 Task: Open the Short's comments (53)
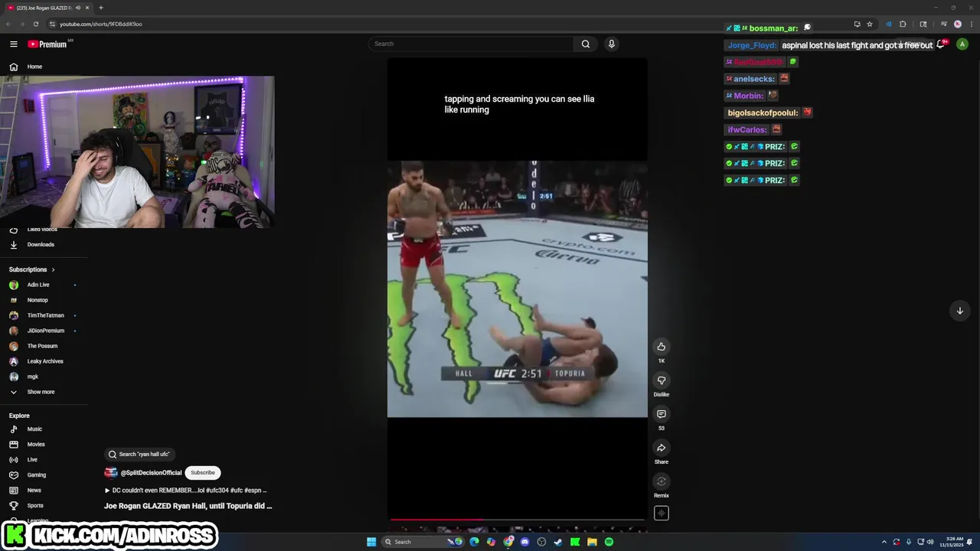coord(661,414)
